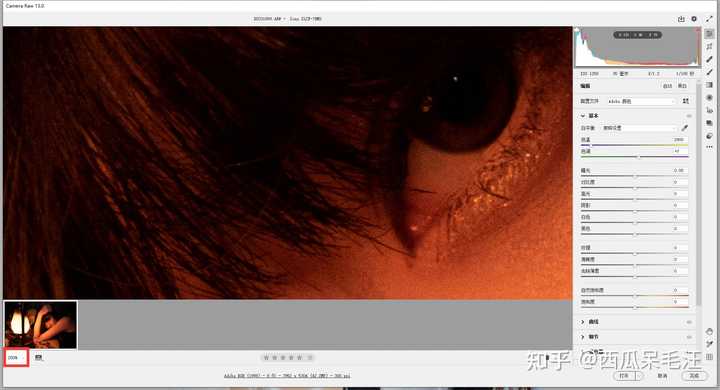Select the Crop and Rotate tool
Viewport: 720px width, 390px height.
point(709,46)
